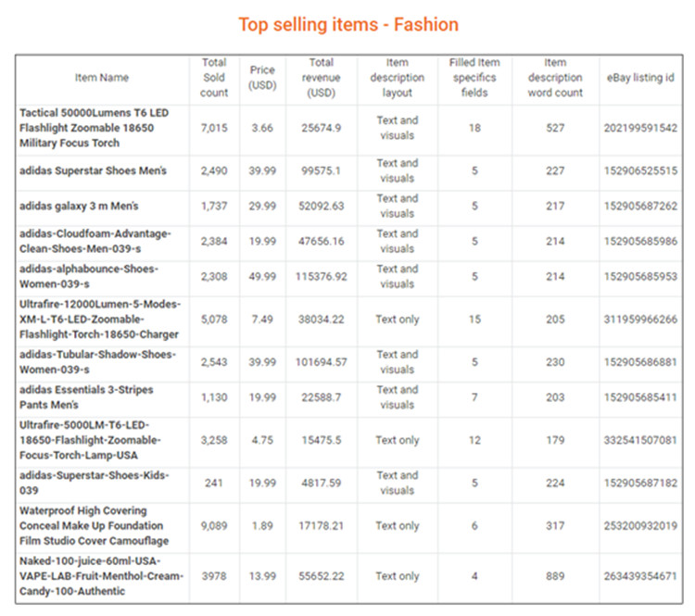This screenshot has height=616, width=695.
Task: Select adidas-Tubular-Shadow-Shoes-Women item name
Action: [x=97, y=362]
